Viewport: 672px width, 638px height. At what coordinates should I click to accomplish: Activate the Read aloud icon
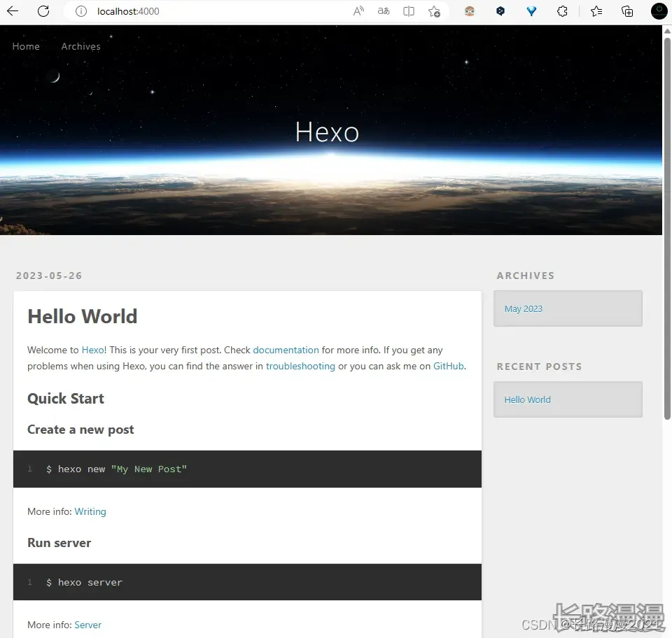coord(358,11)
